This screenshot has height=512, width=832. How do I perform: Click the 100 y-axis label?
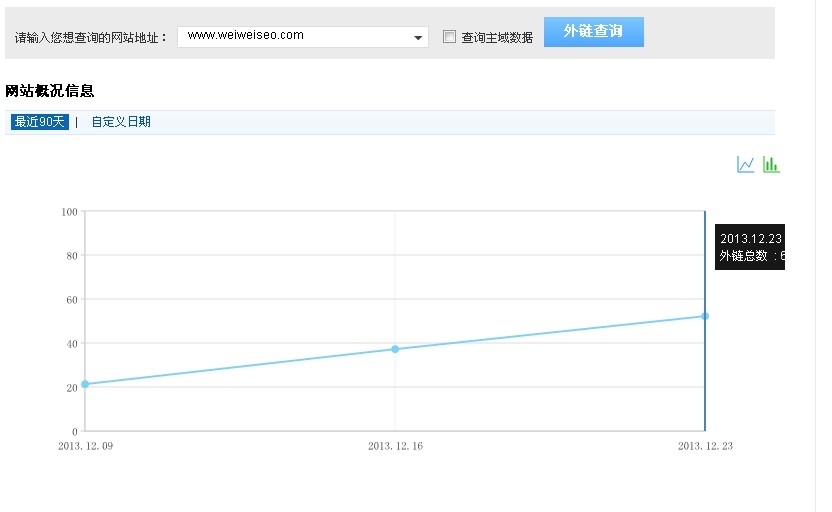(69, 211)
